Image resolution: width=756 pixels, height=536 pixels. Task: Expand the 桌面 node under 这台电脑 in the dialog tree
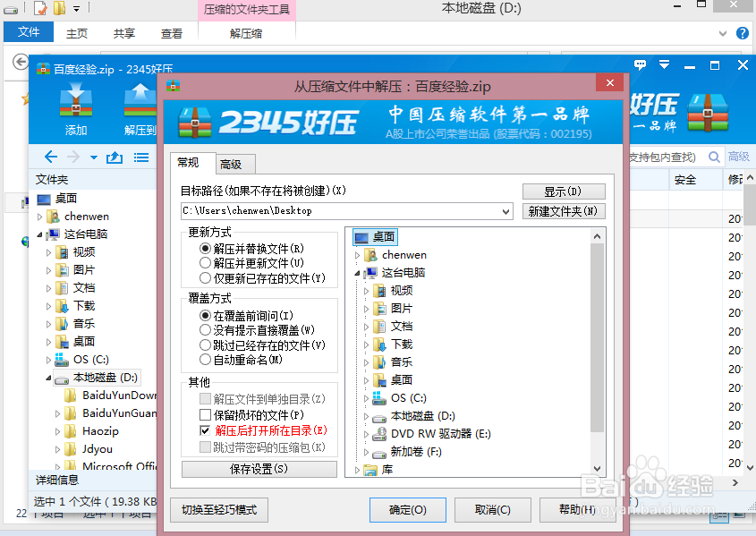pos(367,380)
